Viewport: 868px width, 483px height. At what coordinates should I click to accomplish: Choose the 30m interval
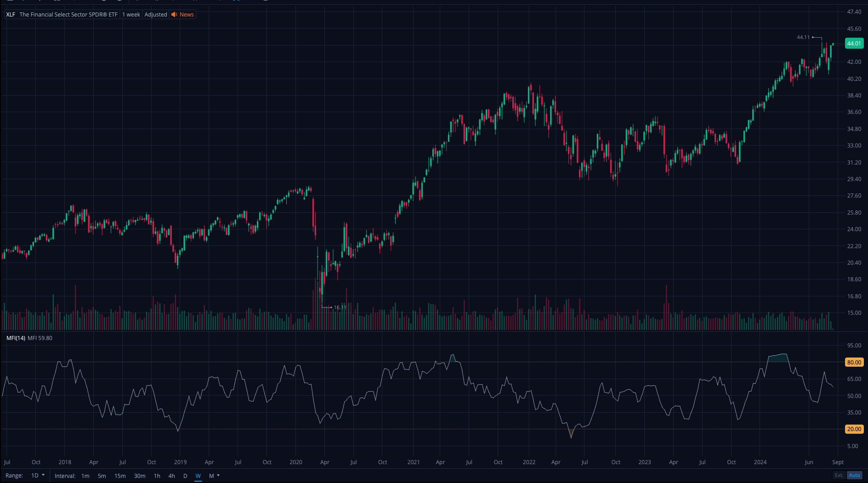pos(140,476)
